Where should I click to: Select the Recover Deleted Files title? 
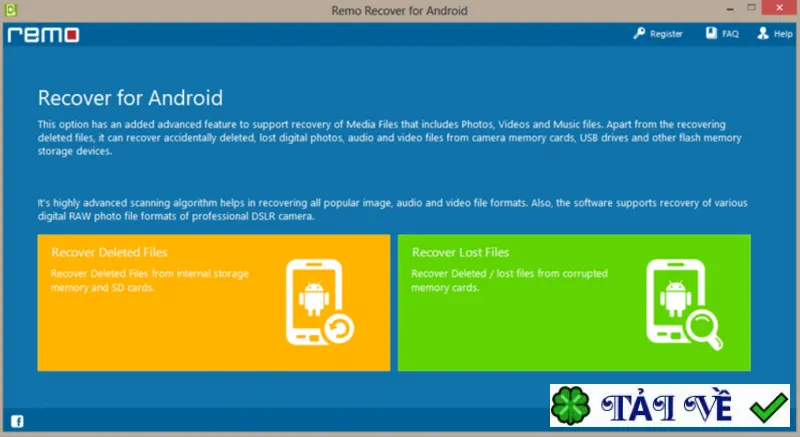pos(109,252)
